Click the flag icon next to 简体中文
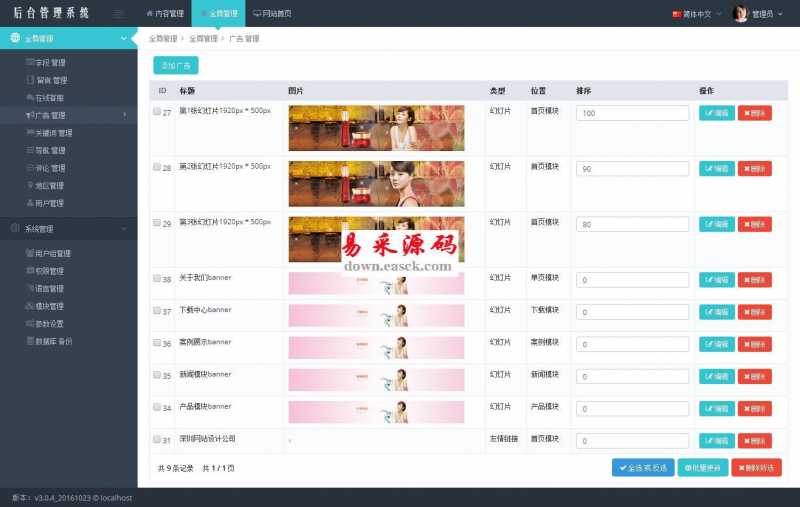 (x=677, y=14)
